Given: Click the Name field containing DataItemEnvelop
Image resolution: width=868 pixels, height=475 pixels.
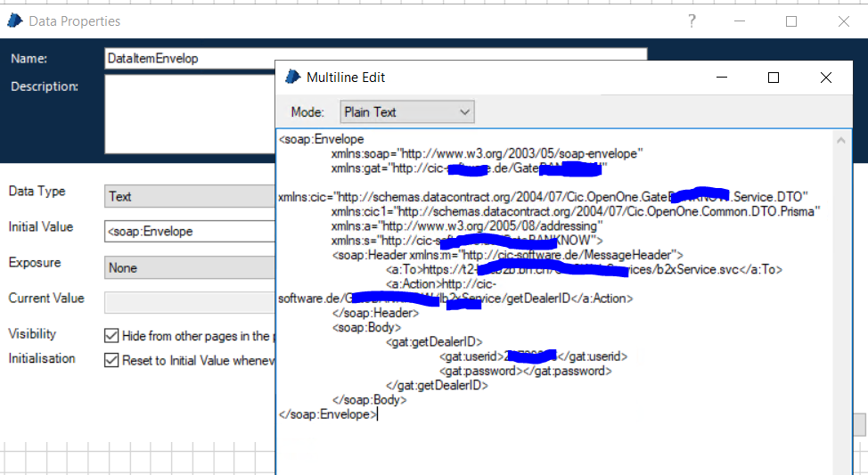Looking at the screenshot, I should [x=189, y=59].
